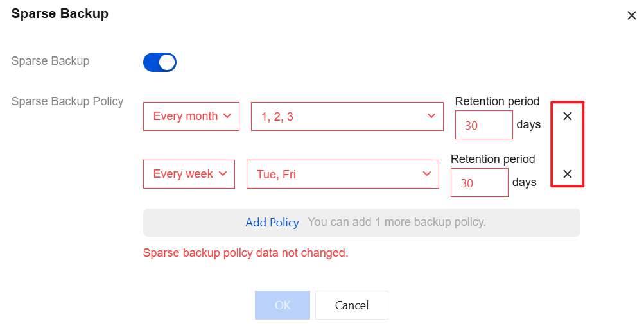This screenshot has width=644, height=324.
Task: Expand the "Tue, Fri" weekdays dropdown
Action: 342,175
